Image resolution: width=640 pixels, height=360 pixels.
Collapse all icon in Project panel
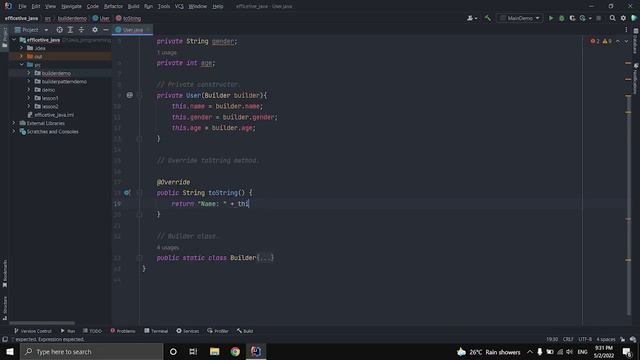81,30
